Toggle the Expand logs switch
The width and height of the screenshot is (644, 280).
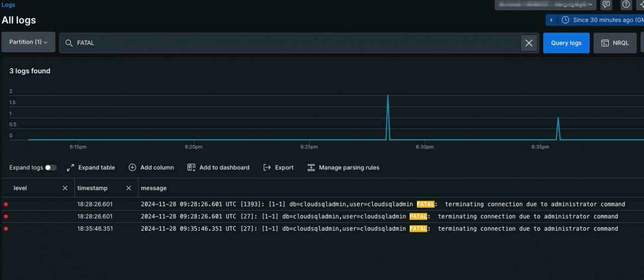tap(51, 167)
